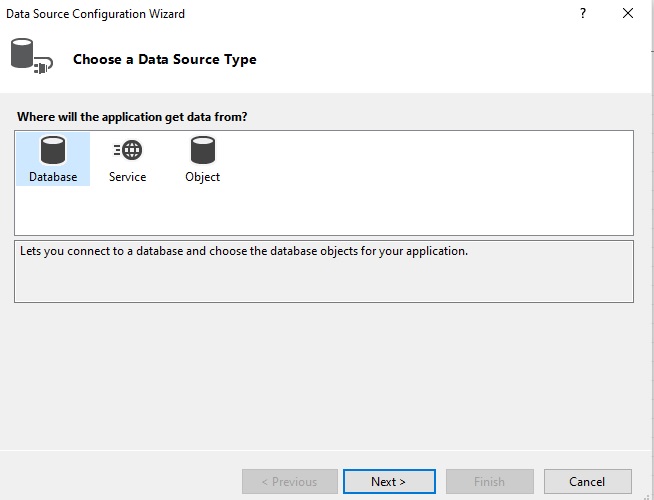Select the Database cylinder icon
The height and width of the screenshot is (500, 654).
pos(53,150)
